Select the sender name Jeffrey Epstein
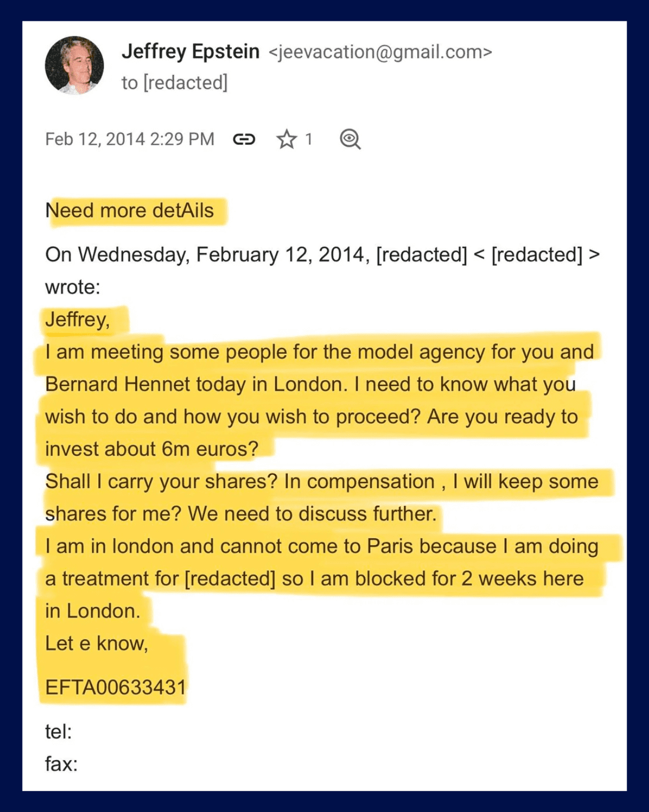The width and height of the screenshot is (649, 812). [191, 52]
